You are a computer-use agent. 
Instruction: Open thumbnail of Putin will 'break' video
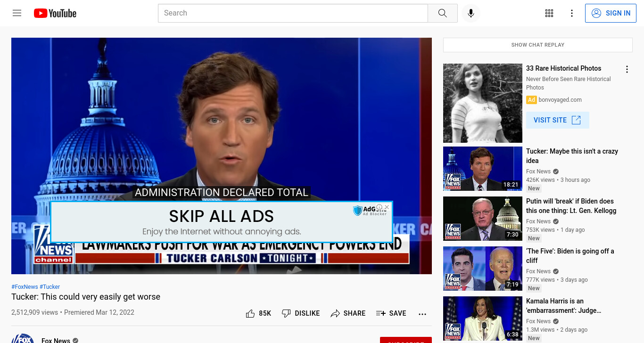pyautogui.click(x=483, y=219)
